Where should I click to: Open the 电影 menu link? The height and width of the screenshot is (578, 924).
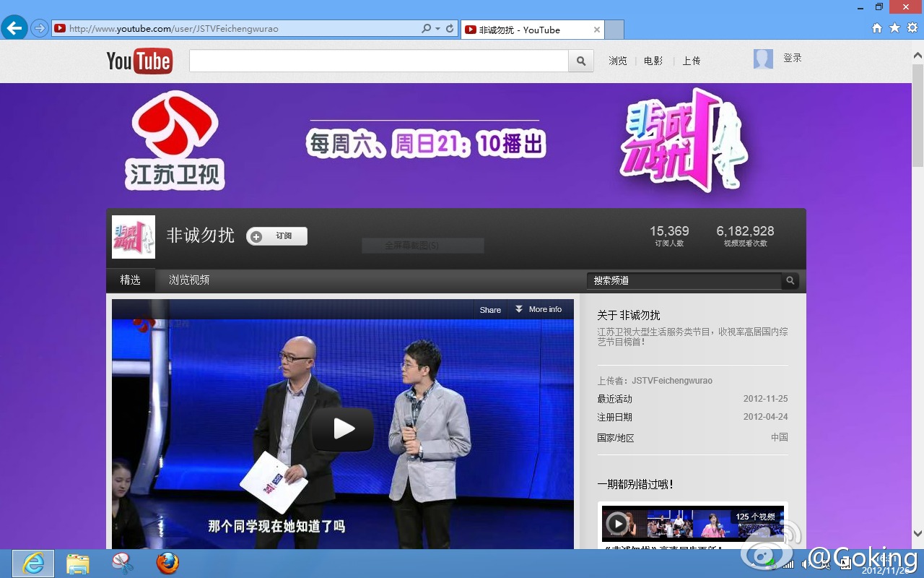pos(653,61)
